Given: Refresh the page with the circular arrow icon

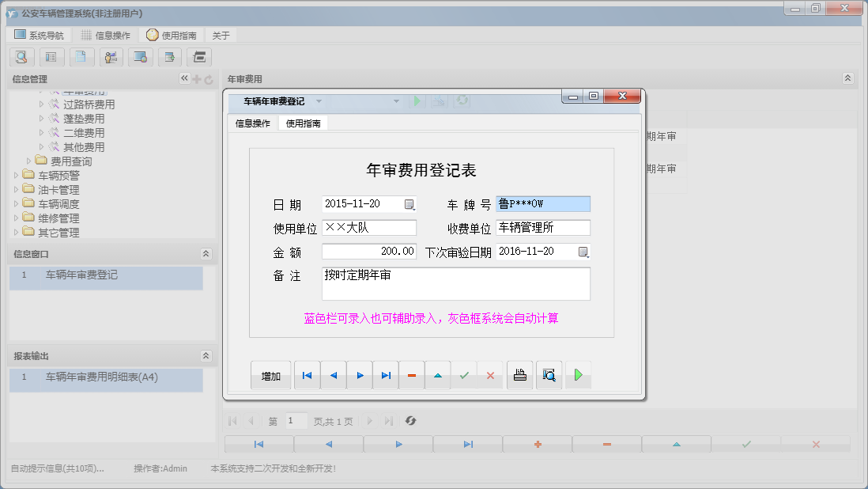Looking at the screenshot, I should click(410, 420).
